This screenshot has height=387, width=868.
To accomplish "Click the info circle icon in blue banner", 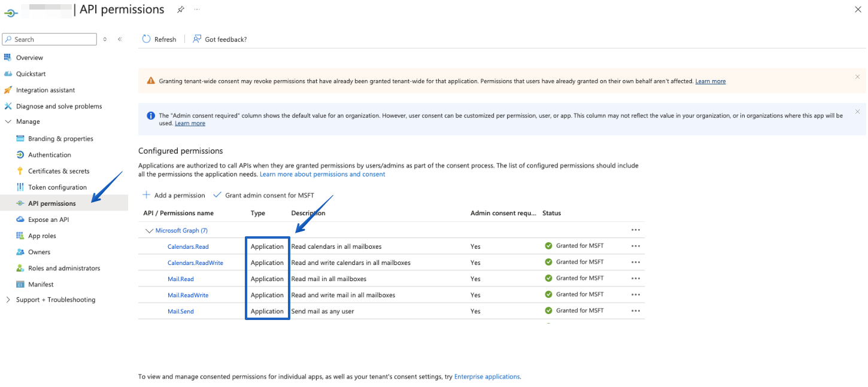I will tap(150, 115).
